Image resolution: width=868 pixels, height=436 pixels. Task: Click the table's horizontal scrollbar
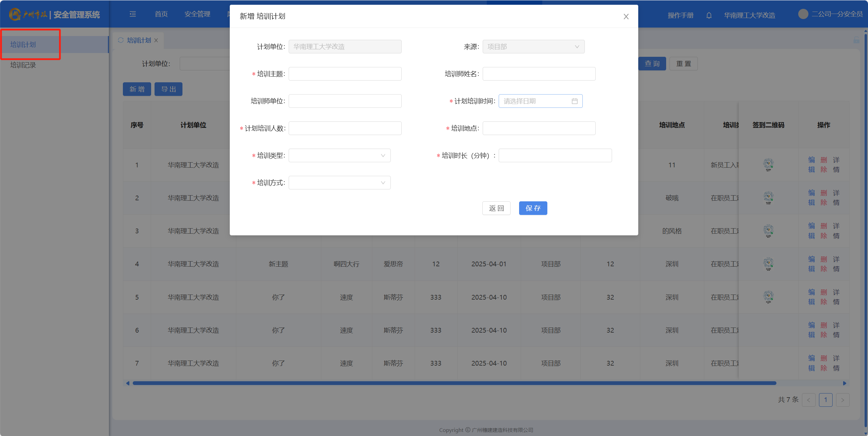pos(454,383)
